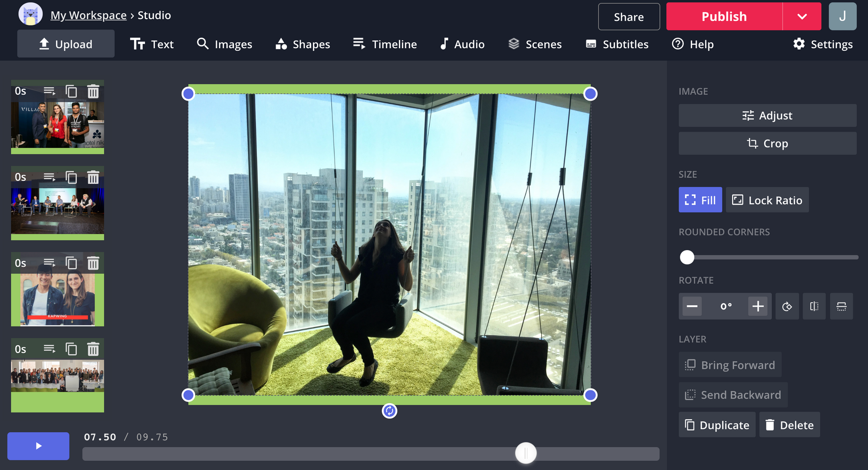The image size is (868, 470).
Task: Click the rotate 90 degrees icon
Action: (x=787, y=307)
